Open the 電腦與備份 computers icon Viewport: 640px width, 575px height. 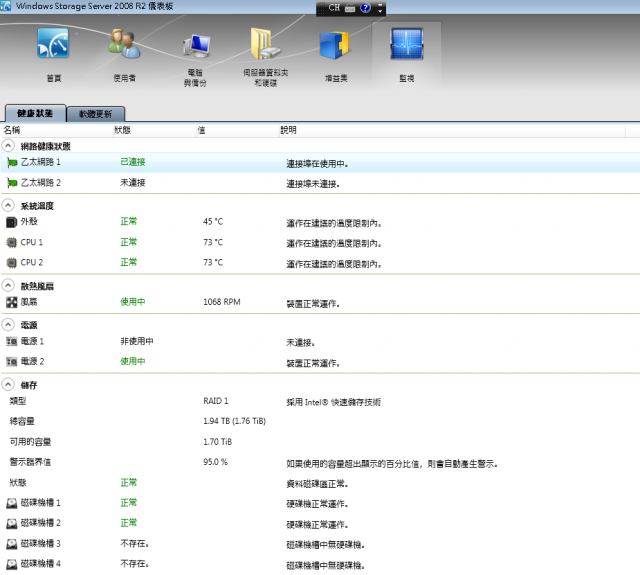click(x=196, y=46)
